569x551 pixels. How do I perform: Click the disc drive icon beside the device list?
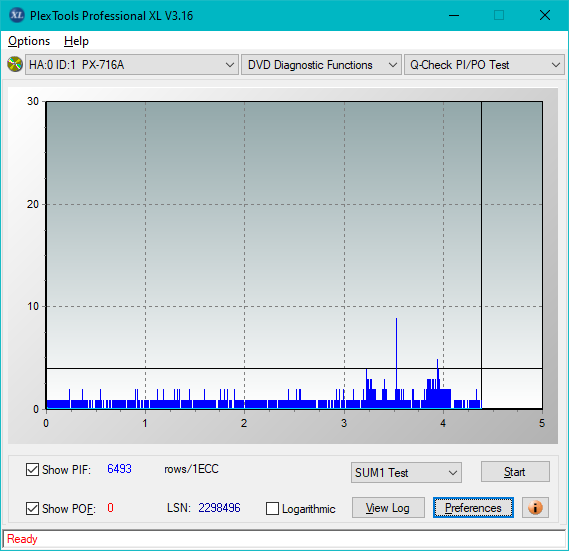[x=15, y=65]
